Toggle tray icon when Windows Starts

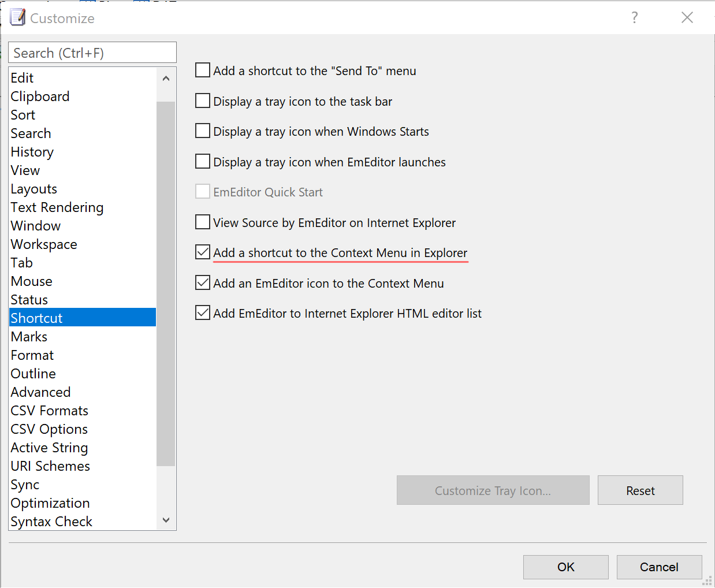click(x=203, y=131)
